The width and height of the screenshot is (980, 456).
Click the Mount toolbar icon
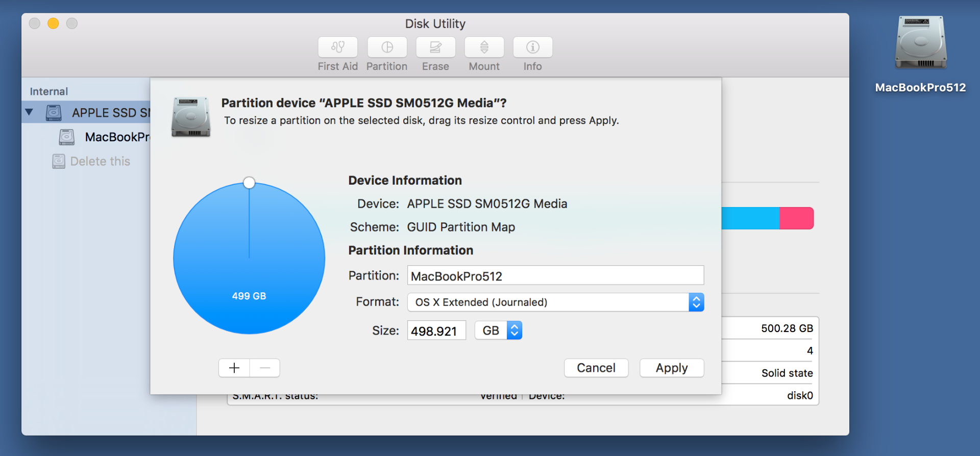[x=484, y=47]
